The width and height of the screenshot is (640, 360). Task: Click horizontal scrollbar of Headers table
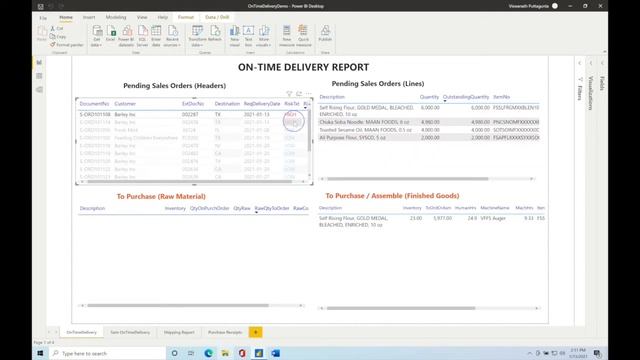coord(189,181)
